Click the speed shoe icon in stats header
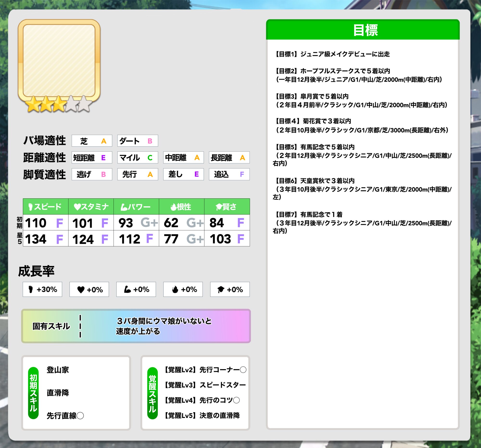Screen dimensions: 481x448 (x=31, y=207)
